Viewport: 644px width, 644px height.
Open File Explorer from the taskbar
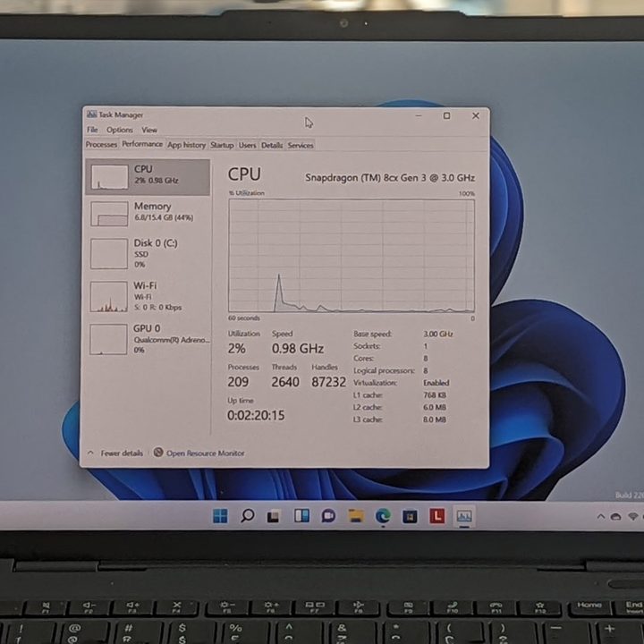pyautogui.click(x=356, y=515)
